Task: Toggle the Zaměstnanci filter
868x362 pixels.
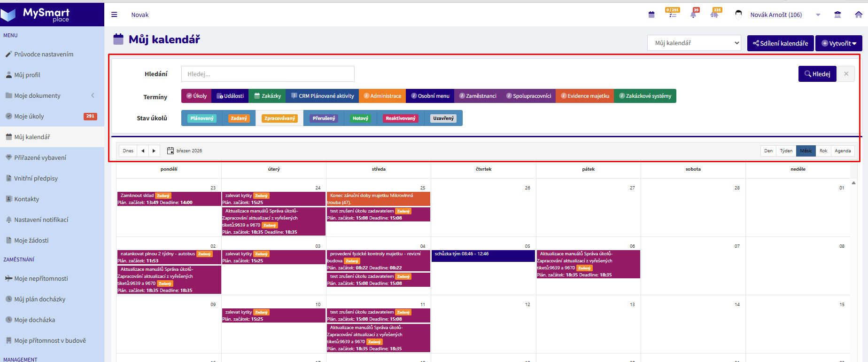Action: [x=478, y=96]
